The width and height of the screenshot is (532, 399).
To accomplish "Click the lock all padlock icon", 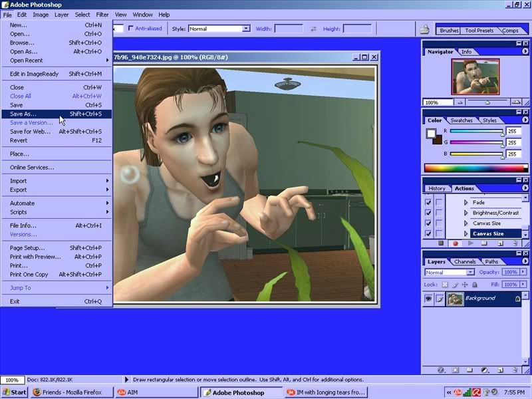I will tap(475, 285).
